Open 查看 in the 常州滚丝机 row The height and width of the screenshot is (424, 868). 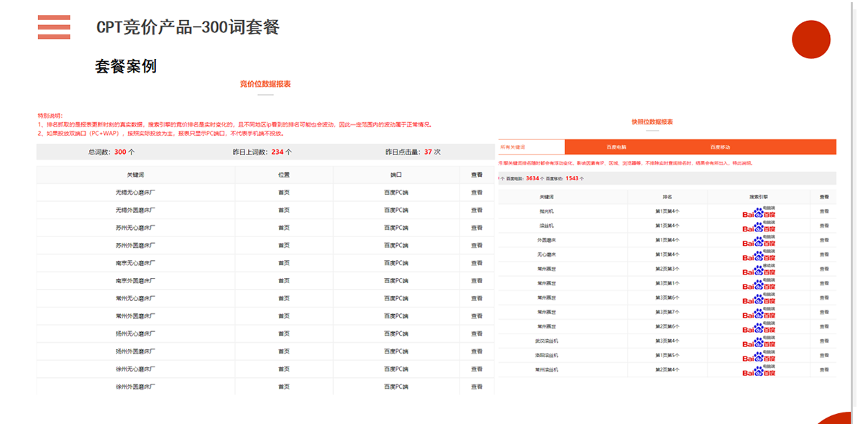pos(824,370)
